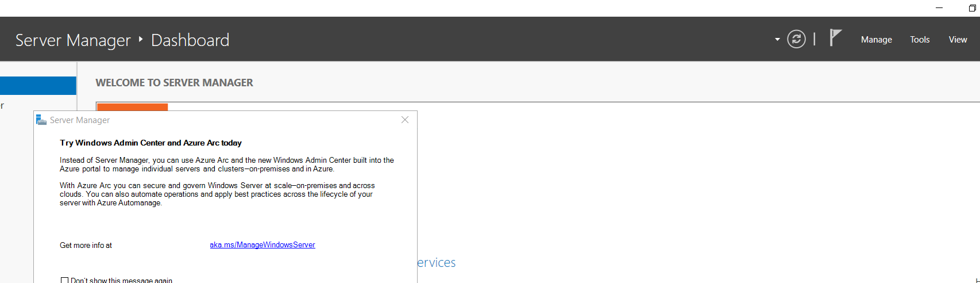
Task: Open the dropdown arrow beside refresh
Action: point(777,40)
